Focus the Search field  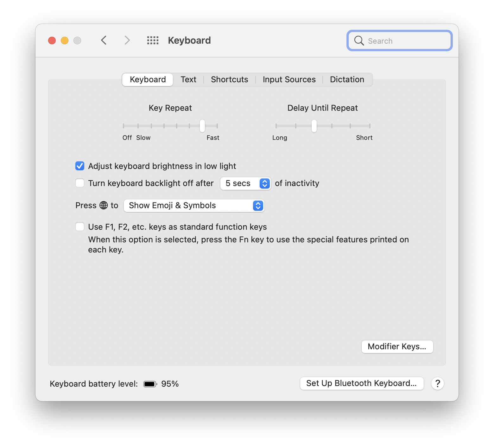[x=400, y=40]
